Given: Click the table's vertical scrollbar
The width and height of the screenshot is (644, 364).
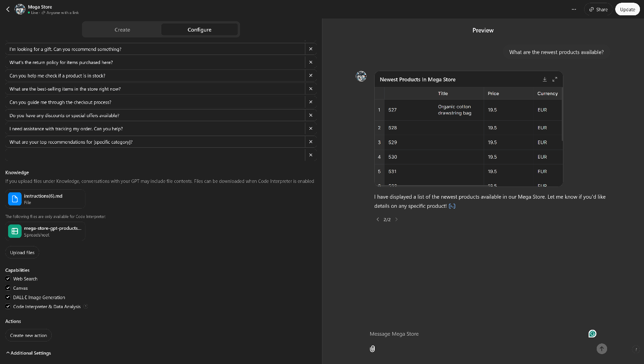Looking at the screenshot, I should 562,114.
